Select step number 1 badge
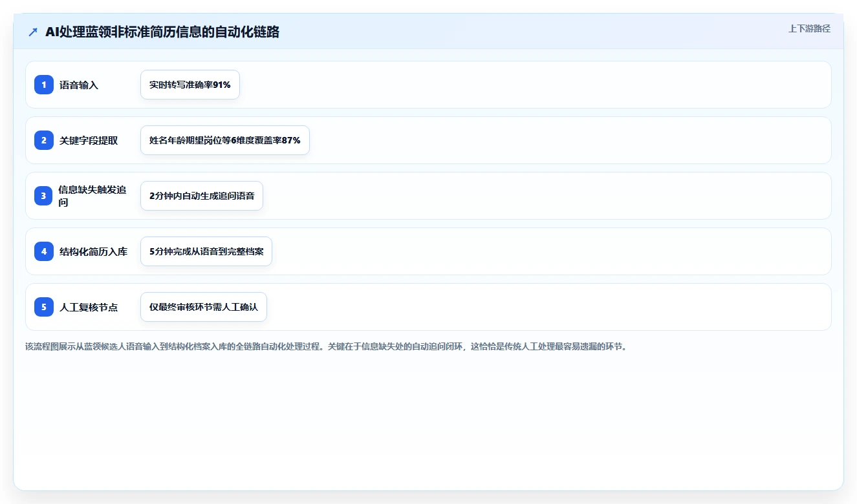The height and width of the screenshot is (504, 857). [x=44, y=85]
